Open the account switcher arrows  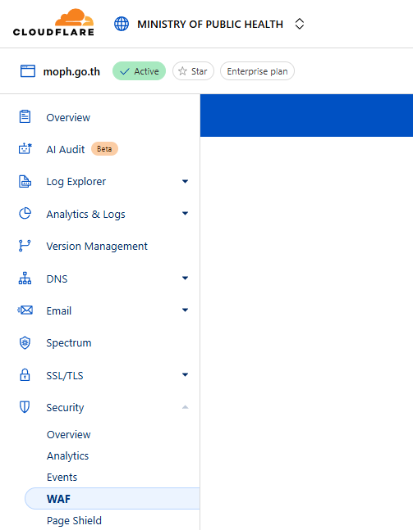tap(299, 24)
